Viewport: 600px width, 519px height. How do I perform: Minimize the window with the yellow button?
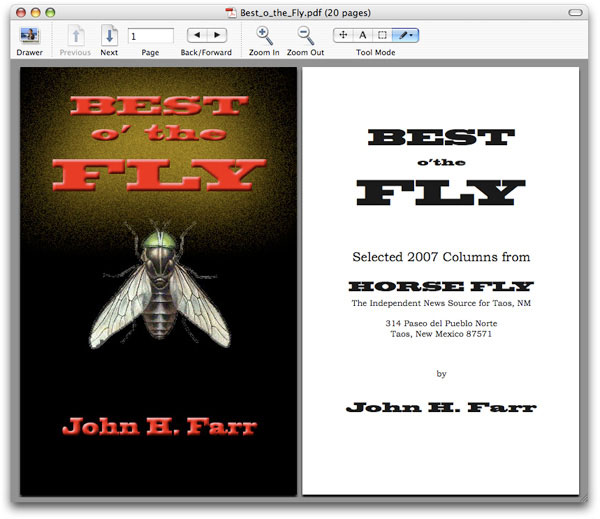(35, 10)
